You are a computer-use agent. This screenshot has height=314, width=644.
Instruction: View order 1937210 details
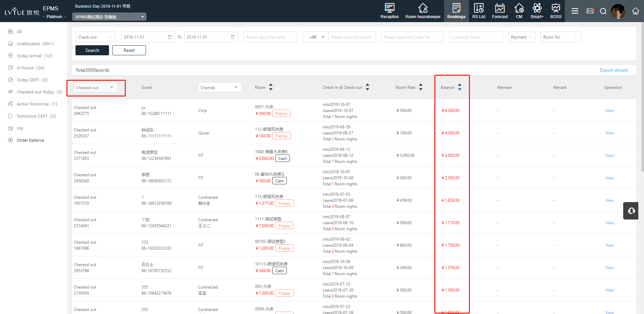(609, 200)
